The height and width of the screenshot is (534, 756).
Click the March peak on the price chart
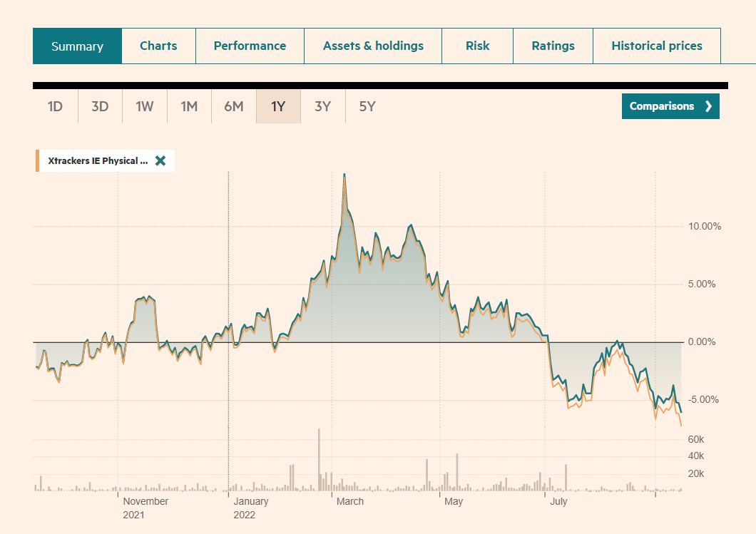pyautogui.click(x=344, y=175)
